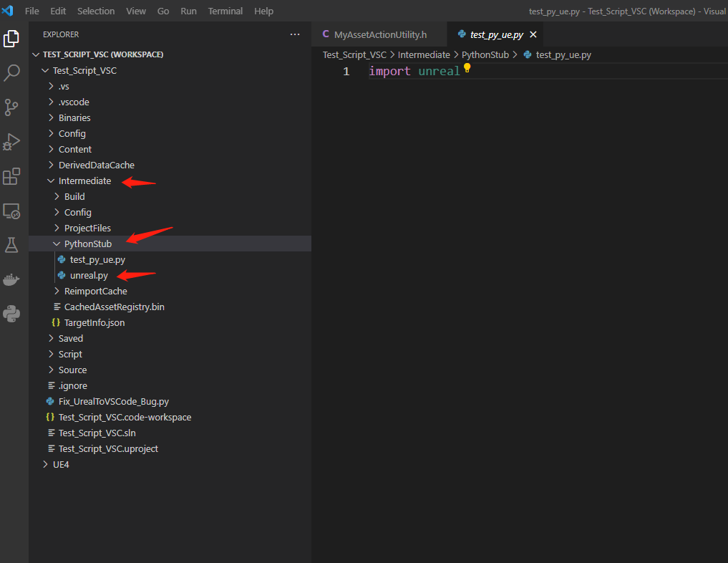Expand the top-level Config folder
This screenshot has height=563, width=728.
pyautogui.click(x=51, y=134)
